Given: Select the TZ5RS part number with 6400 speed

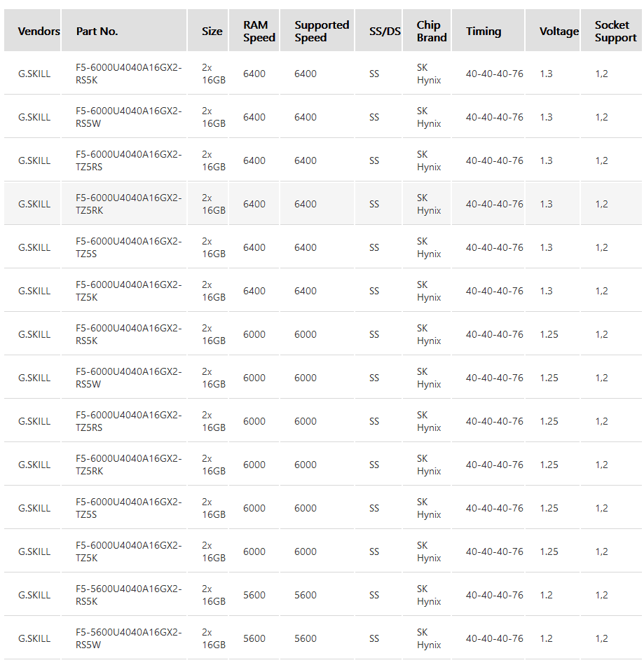Looking at the screenshot, I should tap(128, 160).
